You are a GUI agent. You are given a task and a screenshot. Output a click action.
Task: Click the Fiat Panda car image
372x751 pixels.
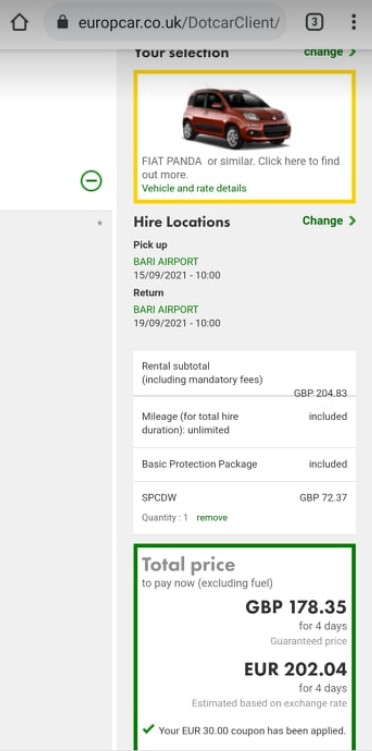click(x=237, y=117)
